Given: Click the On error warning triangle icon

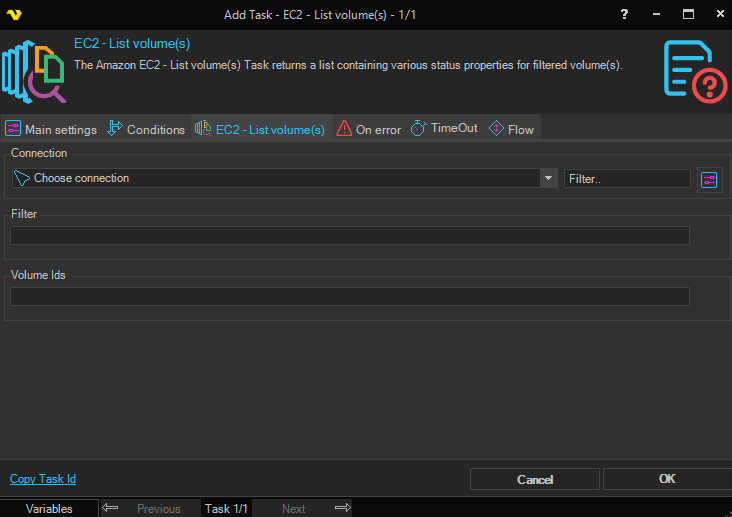Looking at the screenshot, I should coord(344,129).
